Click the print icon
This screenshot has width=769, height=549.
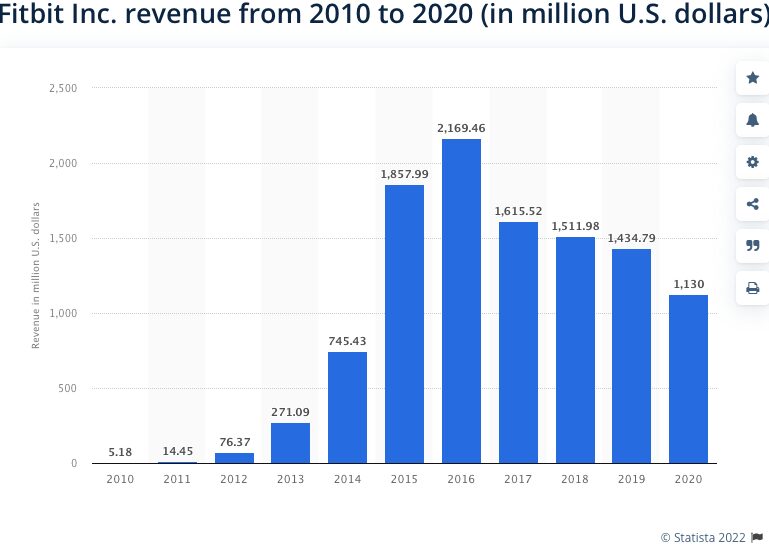(752, 288)
